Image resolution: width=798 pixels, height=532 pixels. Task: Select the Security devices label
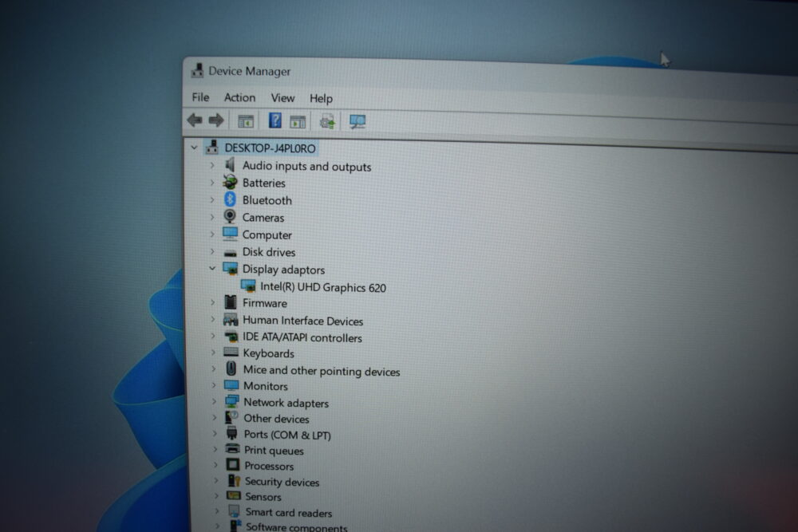point(282,482)
